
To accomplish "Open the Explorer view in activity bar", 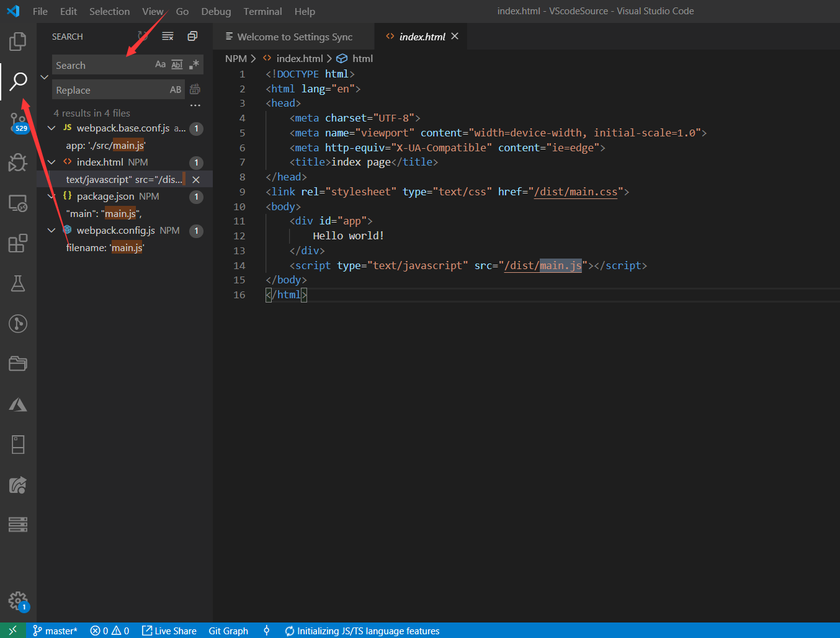I will click(x=18, y=42).
